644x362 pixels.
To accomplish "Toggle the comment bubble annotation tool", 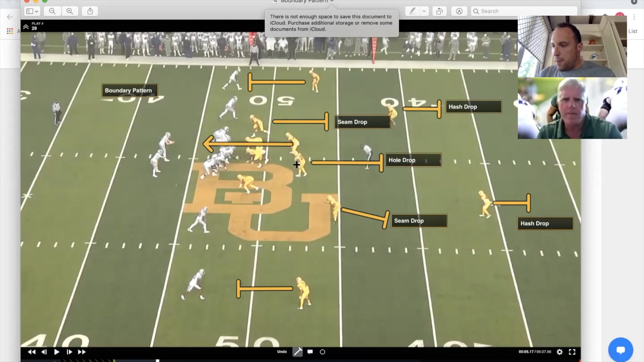I will pyautogui.click(x=310, y=352).
